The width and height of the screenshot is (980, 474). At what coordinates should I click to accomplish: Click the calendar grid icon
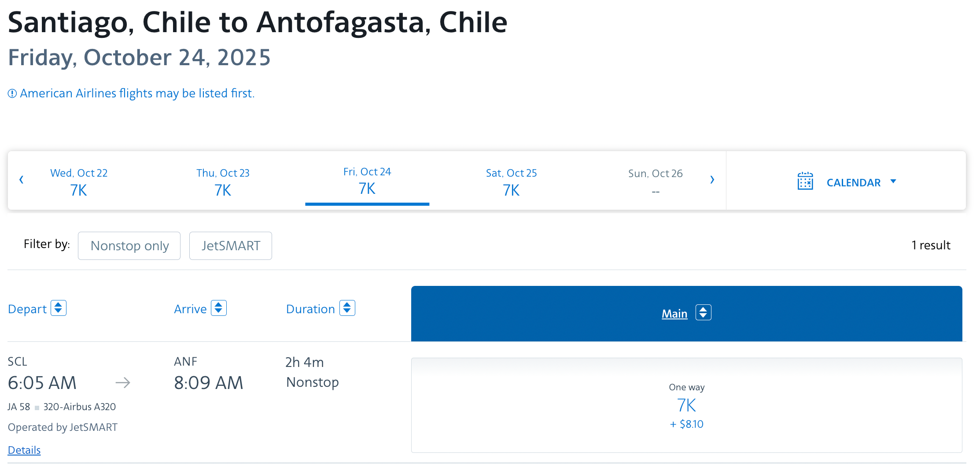pos(805,181)
